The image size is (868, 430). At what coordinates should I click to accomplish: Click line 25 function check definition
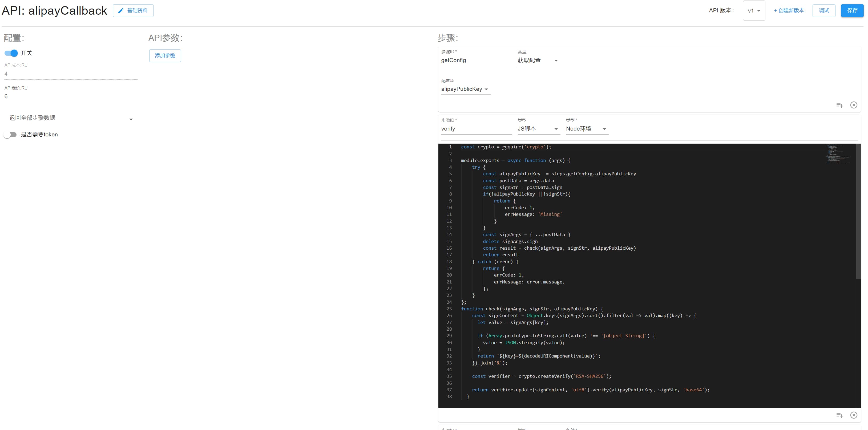coord(532,309)
